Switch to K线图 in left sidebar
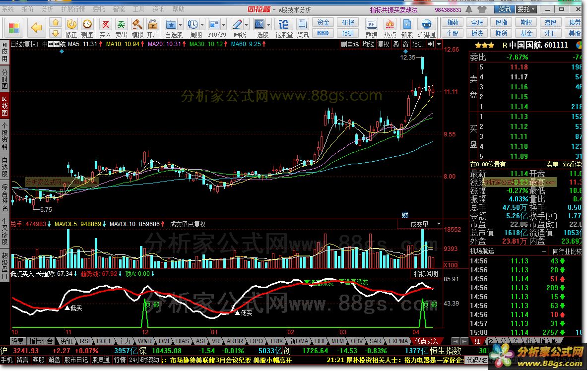The image size is (588, 371). (4, 106)
